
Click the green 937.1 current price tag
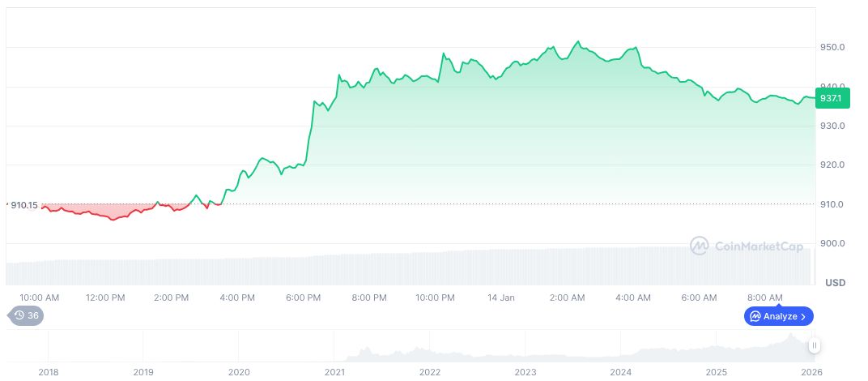[830, 98]
